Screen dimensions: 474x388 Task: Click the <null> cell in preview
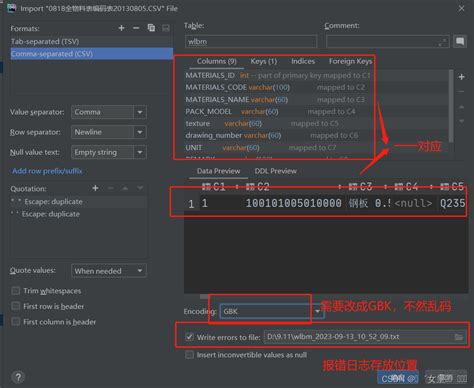point(413,203)
